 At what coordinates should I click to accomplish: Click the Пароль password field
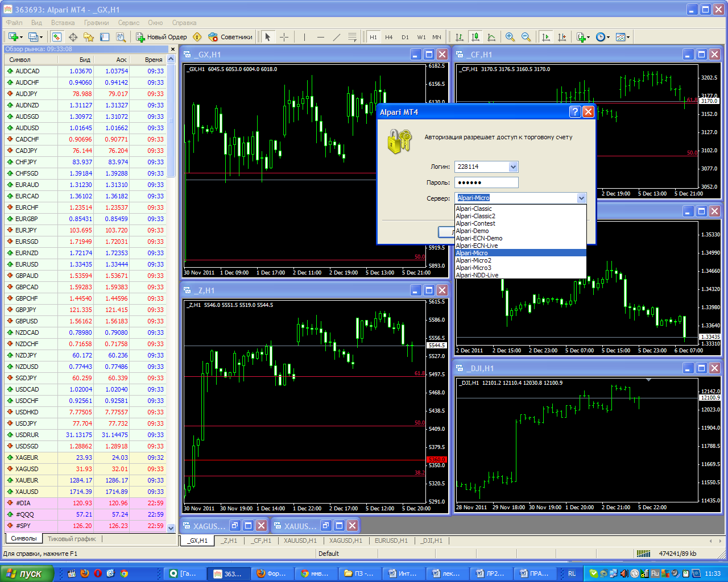486,182
